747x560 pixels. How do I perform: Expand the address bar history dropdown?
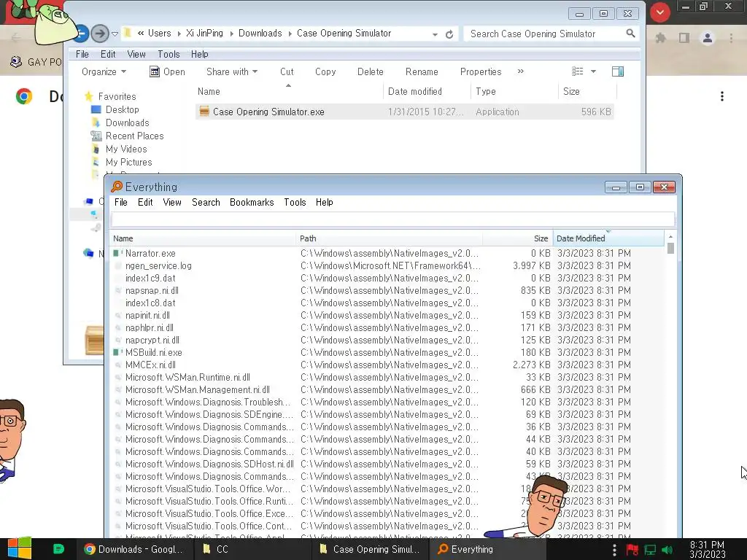[x=435, y=34]
